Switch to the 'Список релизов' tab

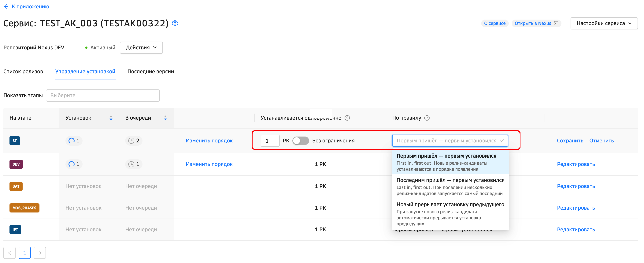[23, 72]
